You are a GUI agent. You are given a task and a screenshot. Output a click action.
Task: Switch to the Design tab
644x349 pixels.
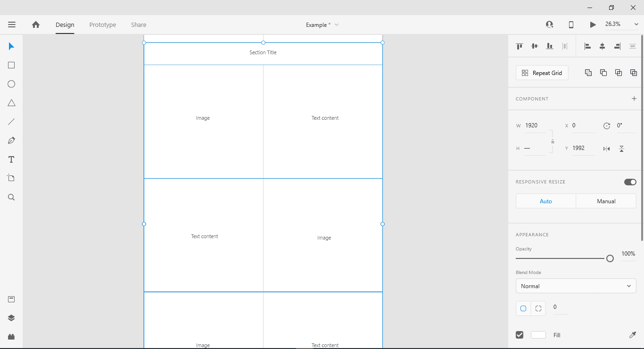coord(65,25)
